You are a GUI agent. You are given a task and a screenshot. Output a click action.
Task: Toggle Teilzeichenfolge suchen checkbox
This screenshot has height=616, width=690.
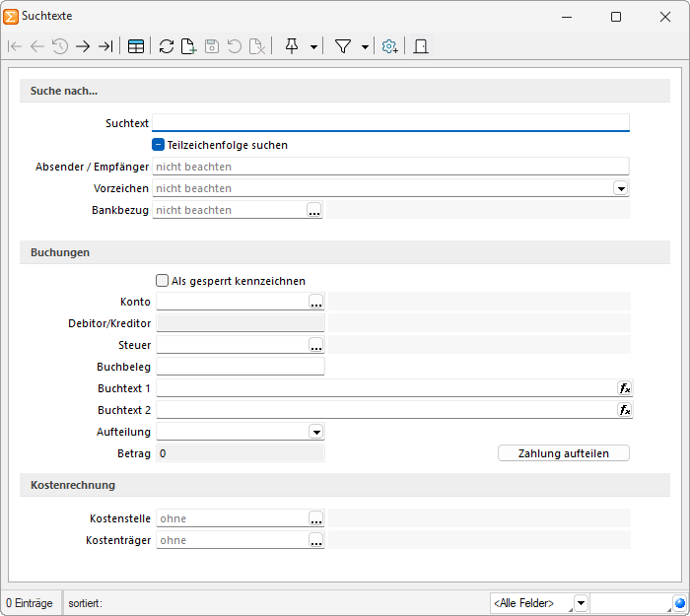159,145
